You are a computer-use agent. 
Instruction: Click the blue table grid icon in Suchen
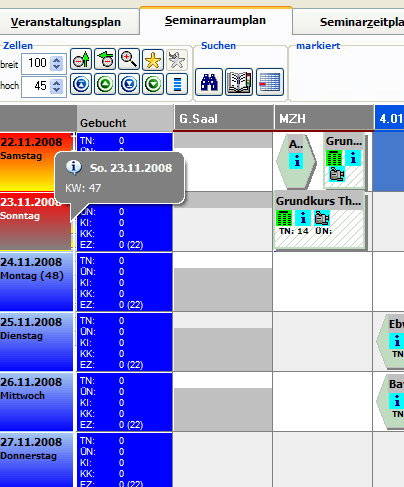click(270, 82)
